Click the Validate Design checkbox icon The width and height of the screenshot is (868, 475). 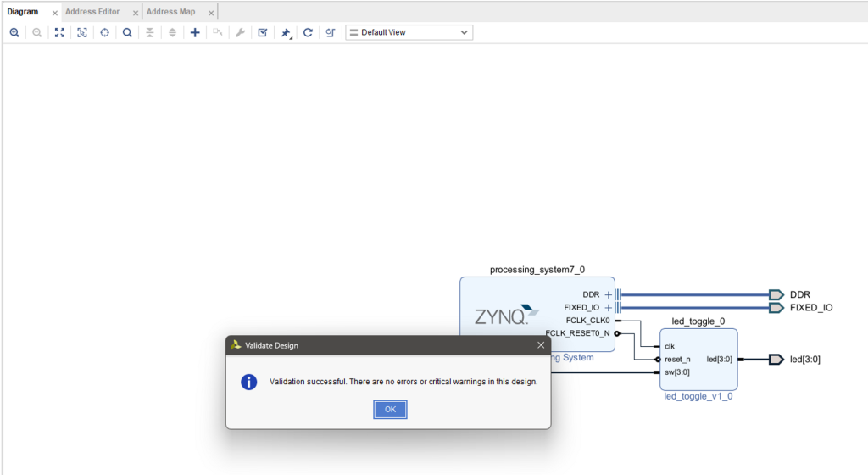click(x=263, y=33)
